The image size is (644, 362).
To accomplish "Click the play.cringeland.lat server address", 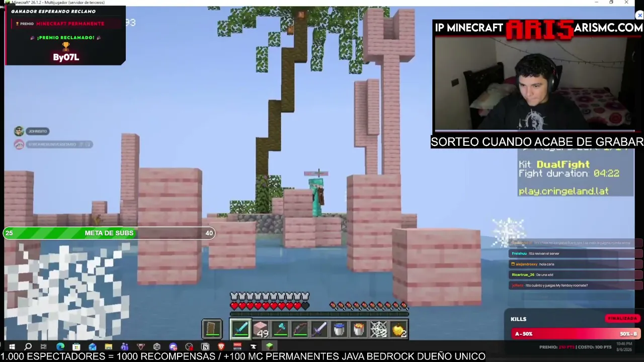I will click(x=563, y=191).
